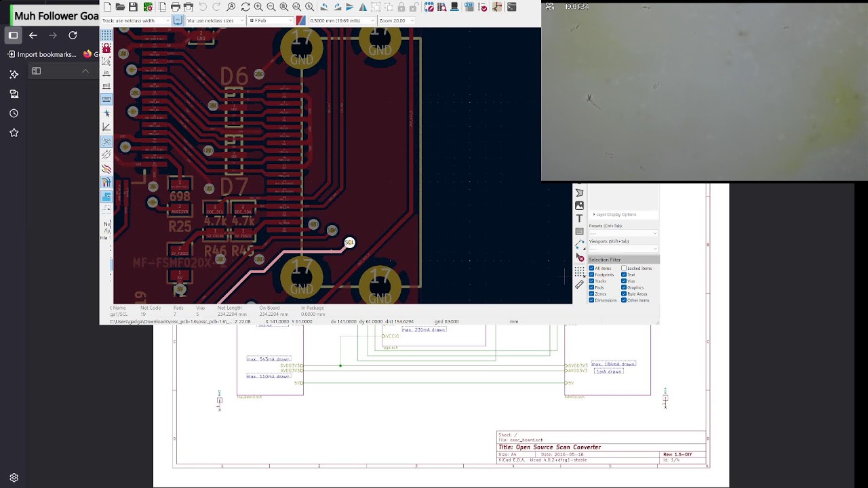Click the Lock items padlock icon
The width and height of the screenshot is (868, 488).
(x=401, y=7)
